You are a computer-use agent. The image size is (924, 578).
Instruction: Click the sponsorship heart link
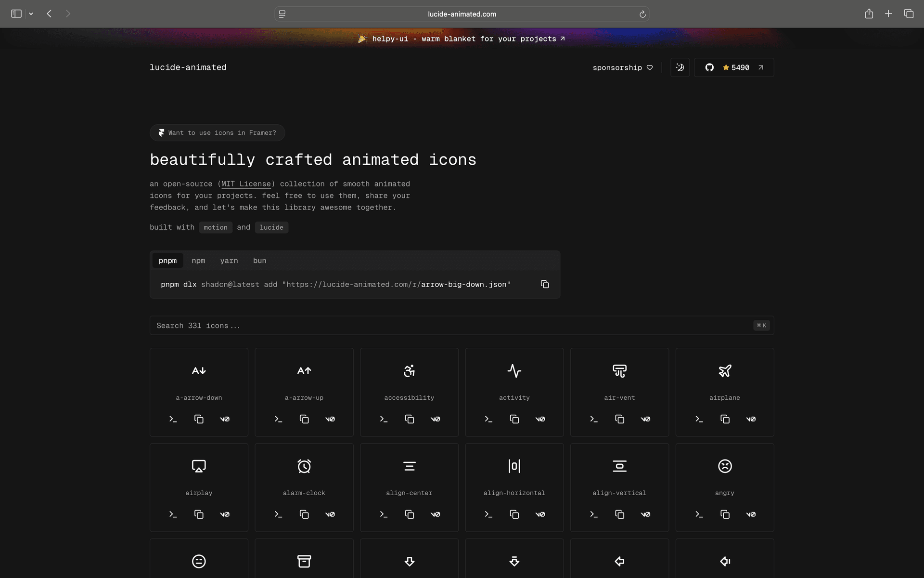click(623, 67)
